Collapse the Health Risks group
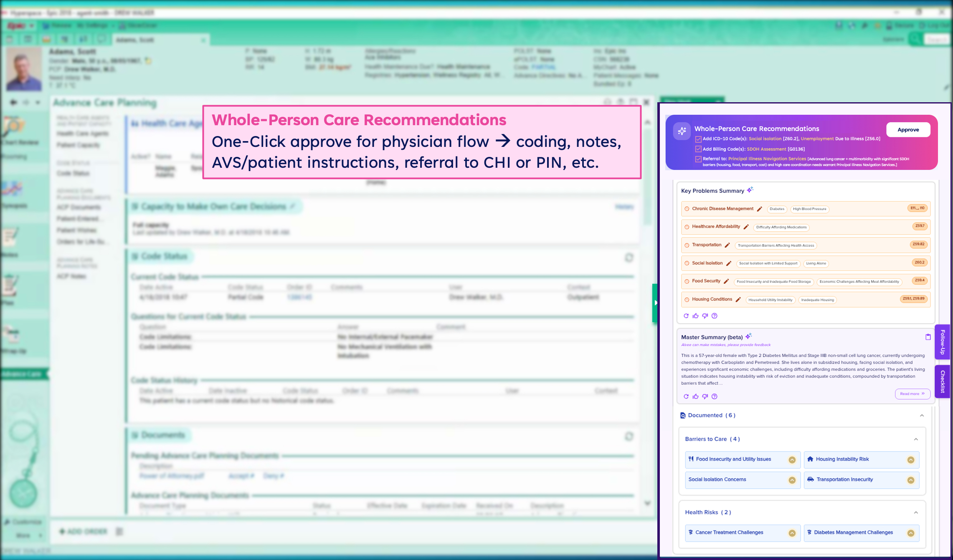This screenshot has height=560, width=953. tap(916, 513)
